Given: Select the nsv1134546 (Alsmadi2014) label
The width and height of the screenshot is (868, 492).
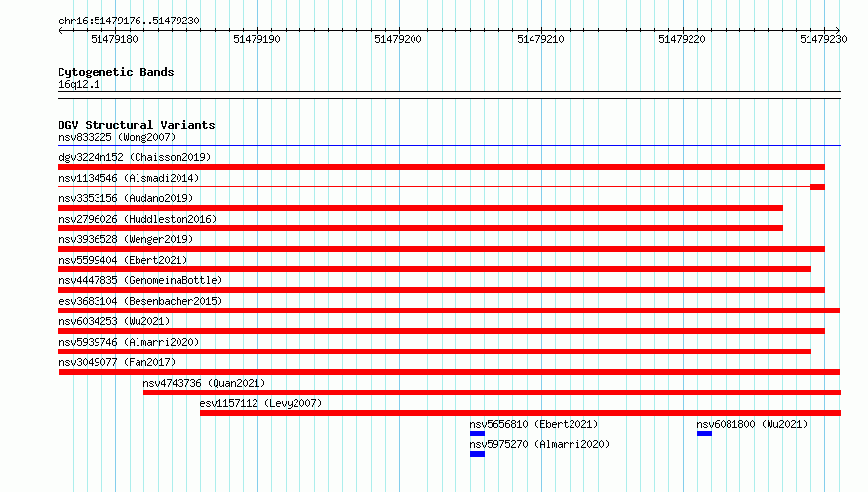Looking at the screenshot, I should [129, 178].
